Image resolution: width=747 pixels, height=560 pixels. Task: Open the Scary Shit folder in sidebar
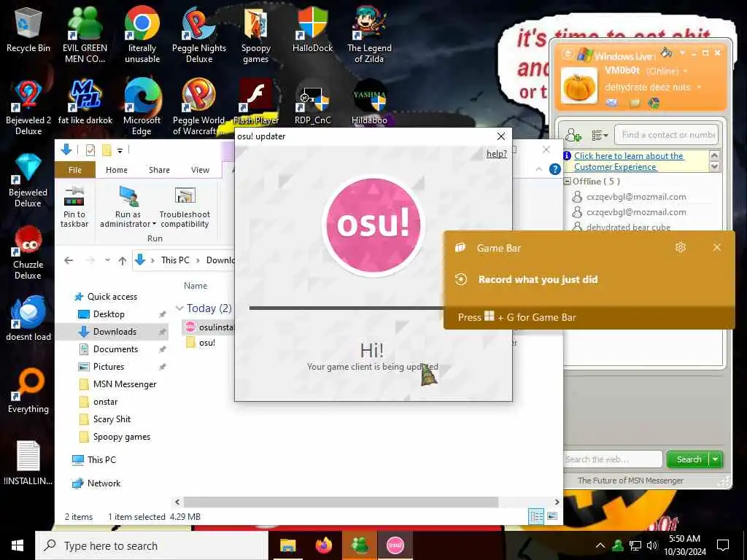coord(112,419)
